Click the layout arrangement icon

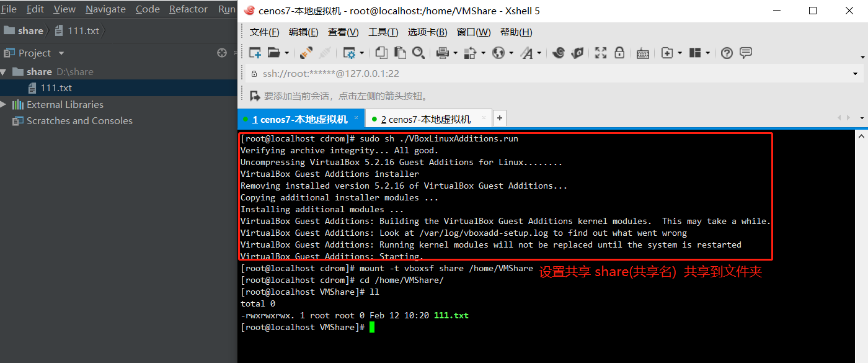tap(695, 53)
